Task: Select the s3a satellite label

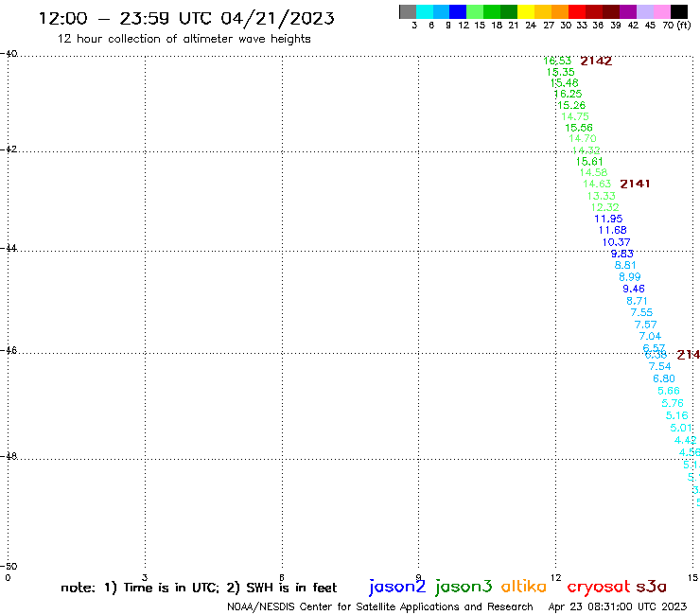Action: point(651,587)
